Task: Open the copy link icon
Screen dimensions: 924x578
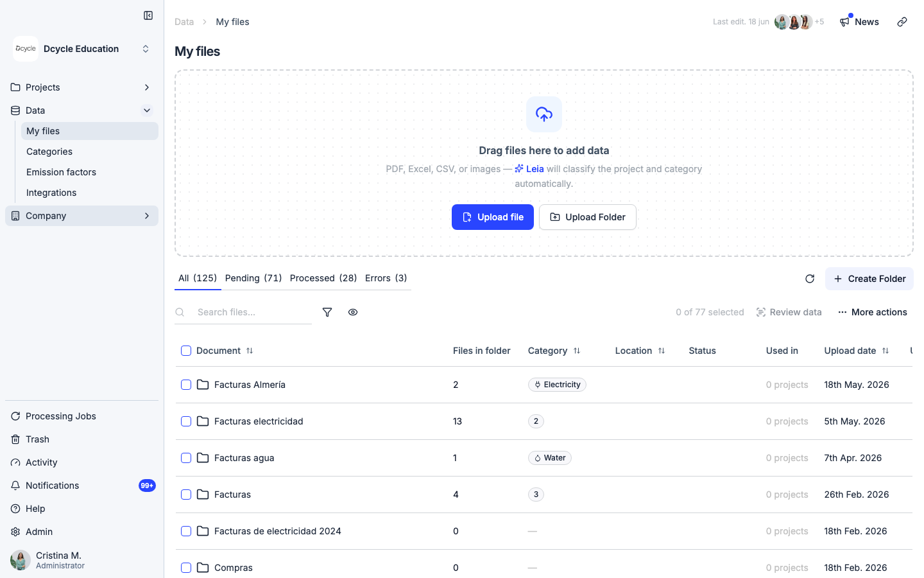Action: point(902,22)
